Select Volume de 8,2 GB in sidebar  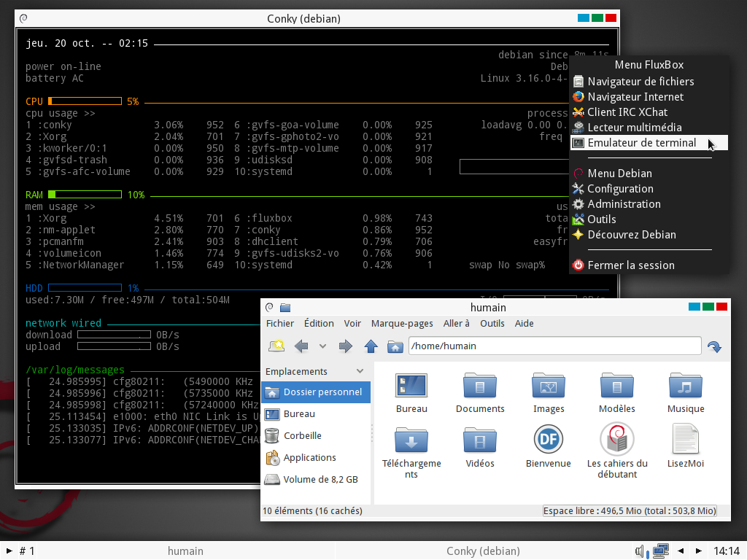click(320, 479)
